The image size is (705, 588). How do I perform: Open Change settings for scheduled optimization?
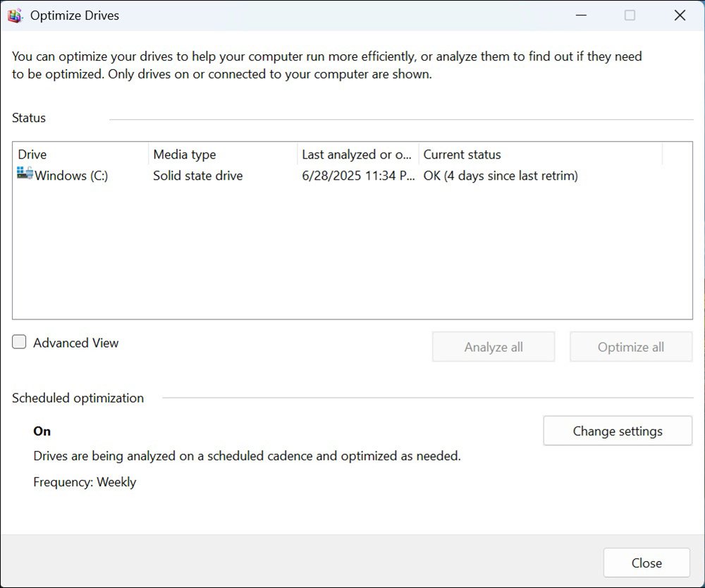[x=618, y=431]
